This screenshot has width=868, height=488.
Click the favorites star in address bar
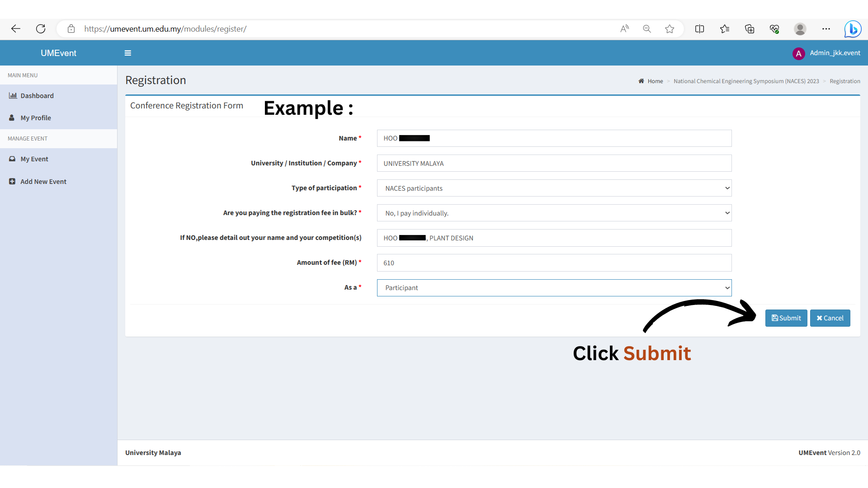pos(670,29)
